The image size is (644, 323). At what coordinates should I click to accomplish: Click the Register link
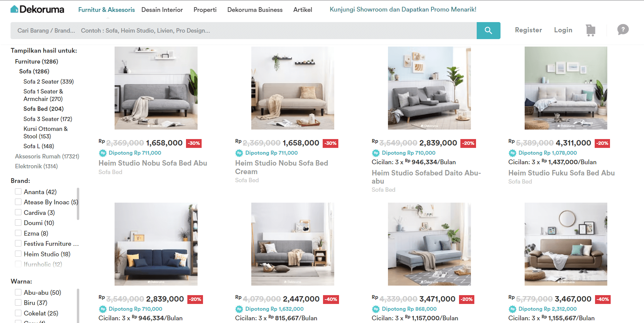pos(528,30)
